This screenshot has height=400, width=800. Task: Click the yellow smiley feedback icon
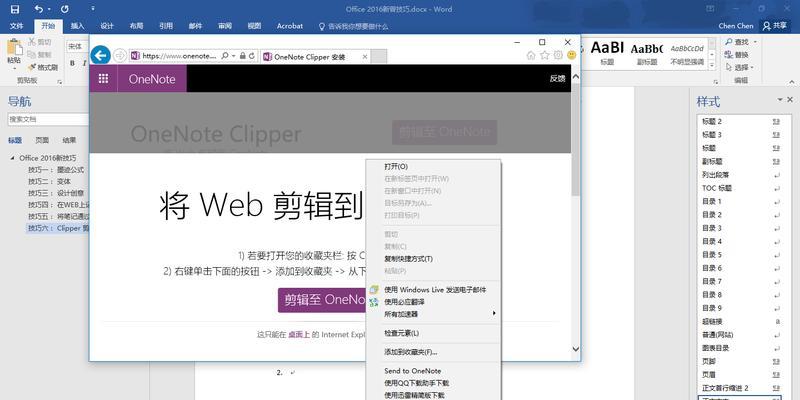click(x=571, y=55)
